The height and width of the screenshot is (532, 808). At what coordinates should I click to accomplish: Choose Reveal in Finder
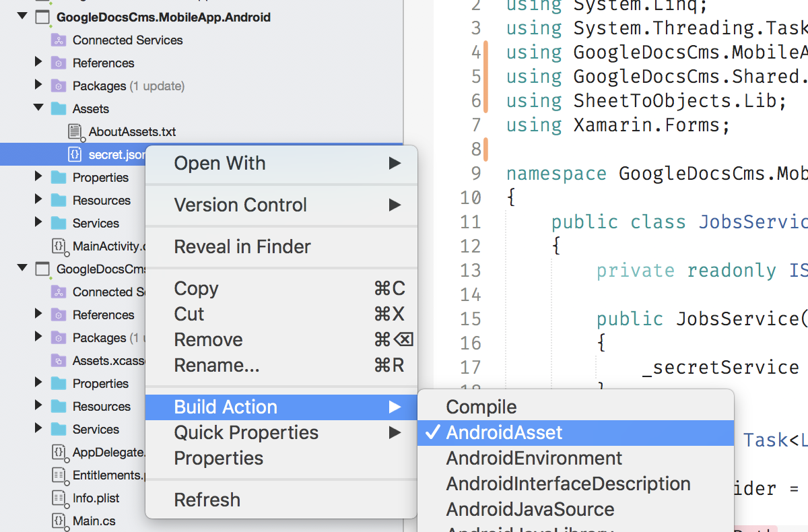[281, 247]
